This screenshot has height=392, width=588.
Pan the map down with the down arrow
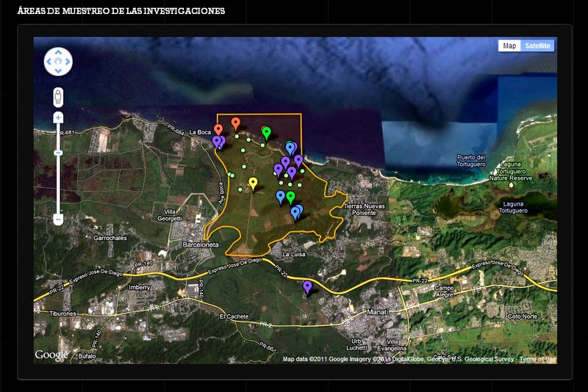pos(58,70)
